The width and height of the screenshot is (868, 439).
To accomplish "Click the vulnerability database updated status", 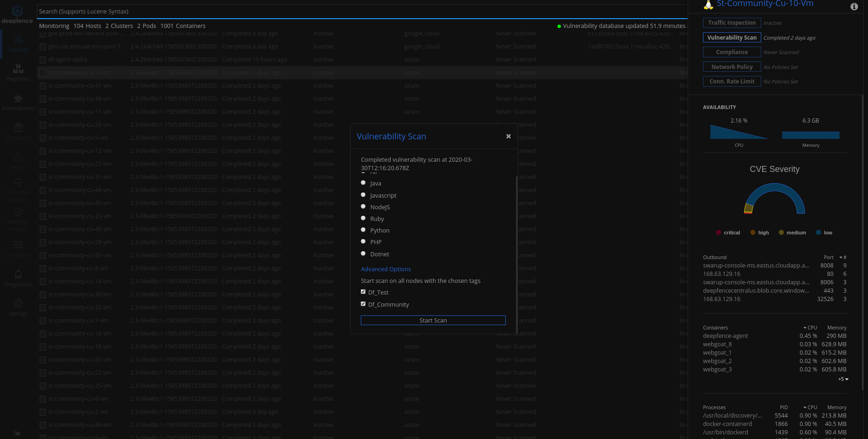I will coord(622,26).
